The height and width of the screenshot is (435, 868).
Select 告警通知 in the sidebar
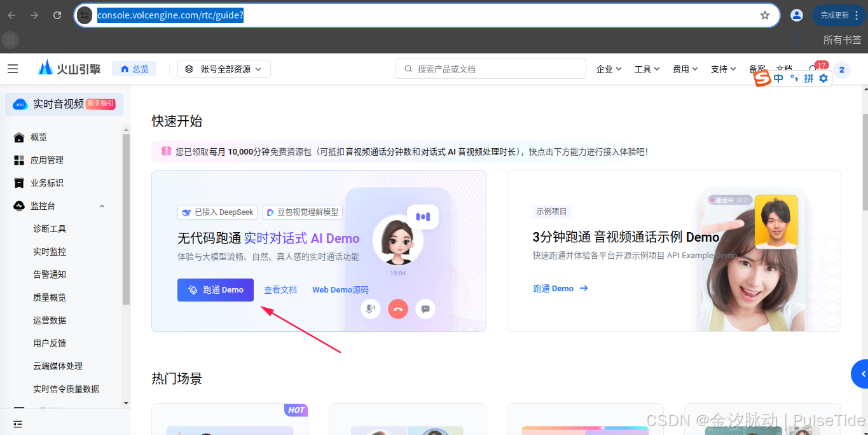pyautogui.click(x=50, y=275)
